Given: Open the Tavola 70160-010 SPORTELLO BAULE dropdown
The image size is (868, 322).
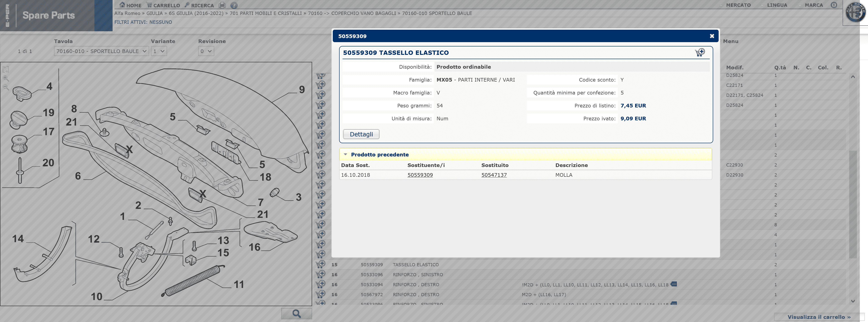Looking at the screenshot, I should [x=101, y=51].
